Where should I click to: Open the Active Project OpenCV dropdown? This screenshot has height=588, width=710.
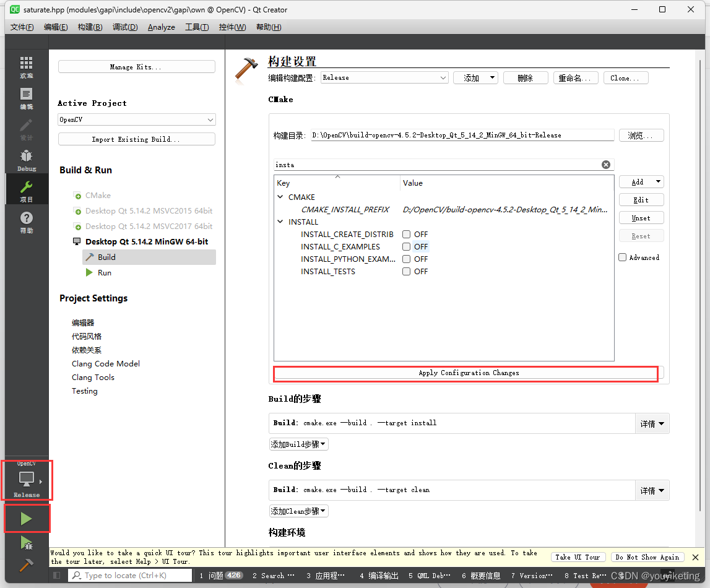137,119
